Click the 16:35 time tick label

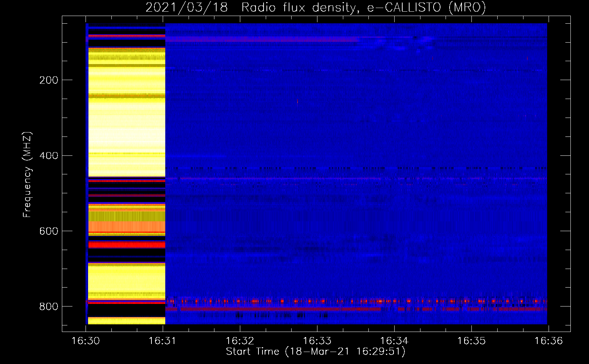(x=471, y=341)
